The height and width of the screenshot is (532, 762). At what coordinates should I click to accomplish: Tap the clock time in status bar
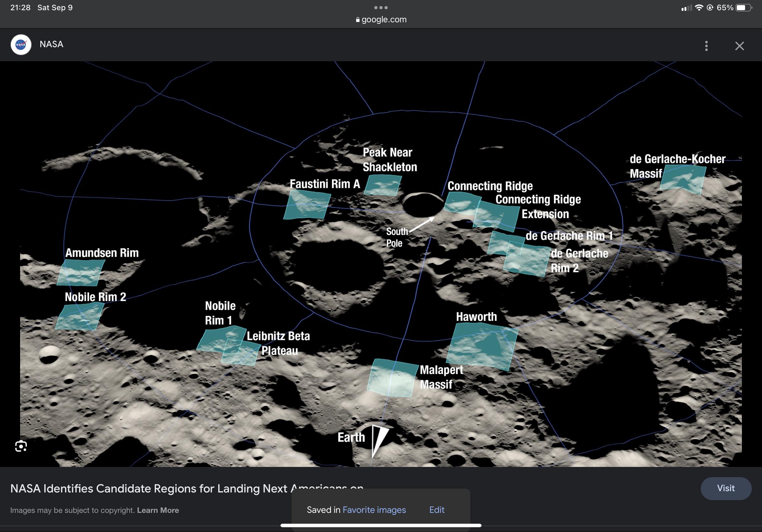[20, 8]
